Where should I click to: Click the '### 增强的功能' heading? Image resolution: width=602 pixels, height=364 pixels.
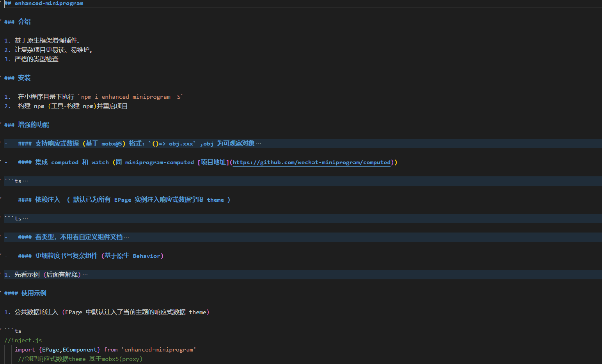27,125
